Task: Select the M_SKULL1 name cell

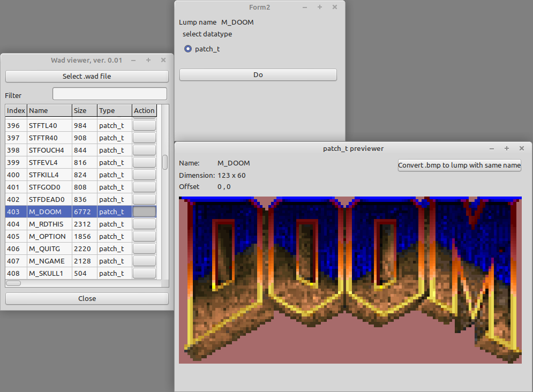Action: 50,273
